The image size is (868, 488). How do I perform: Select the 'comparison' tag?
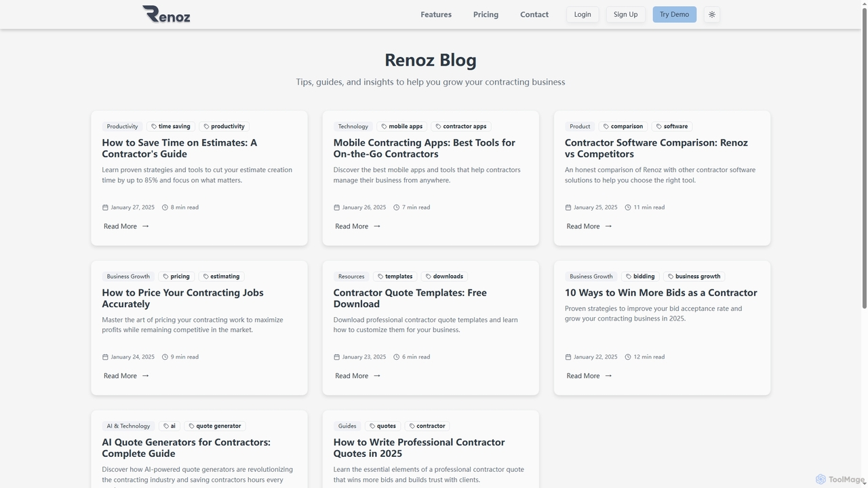coord(623,127)
